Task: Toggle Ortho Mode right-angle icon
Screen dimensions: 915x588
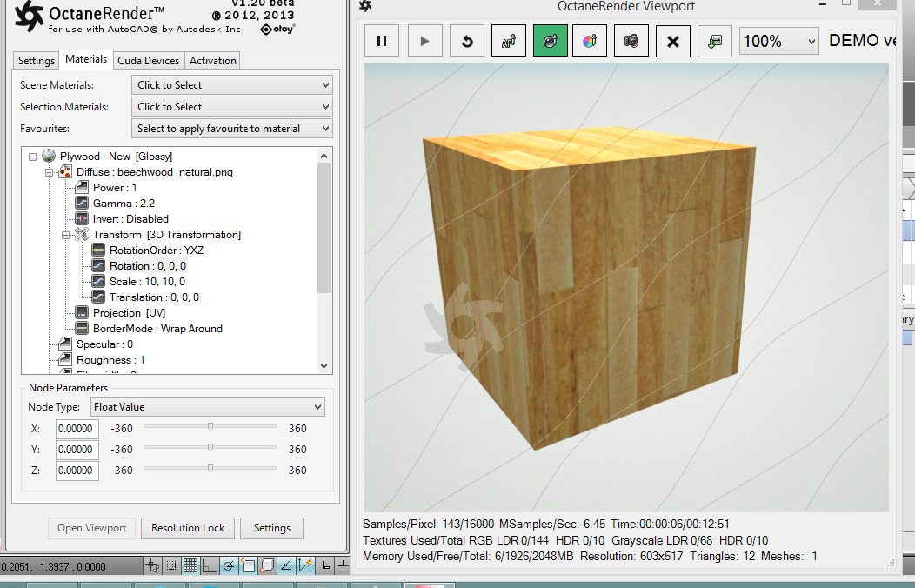Action: click(209, 565)
